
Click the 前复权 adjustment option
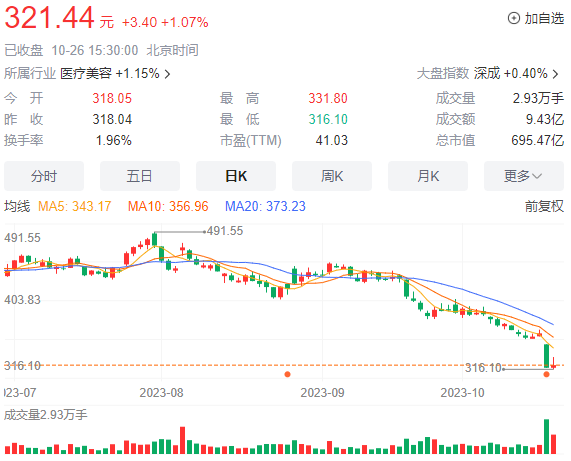(544, 206)
